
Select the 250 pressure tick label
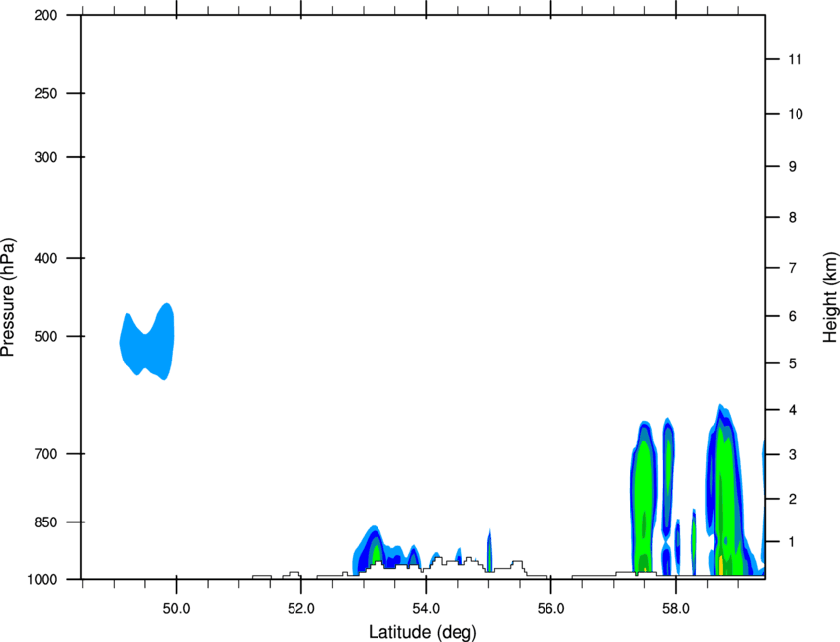[45, 93]
